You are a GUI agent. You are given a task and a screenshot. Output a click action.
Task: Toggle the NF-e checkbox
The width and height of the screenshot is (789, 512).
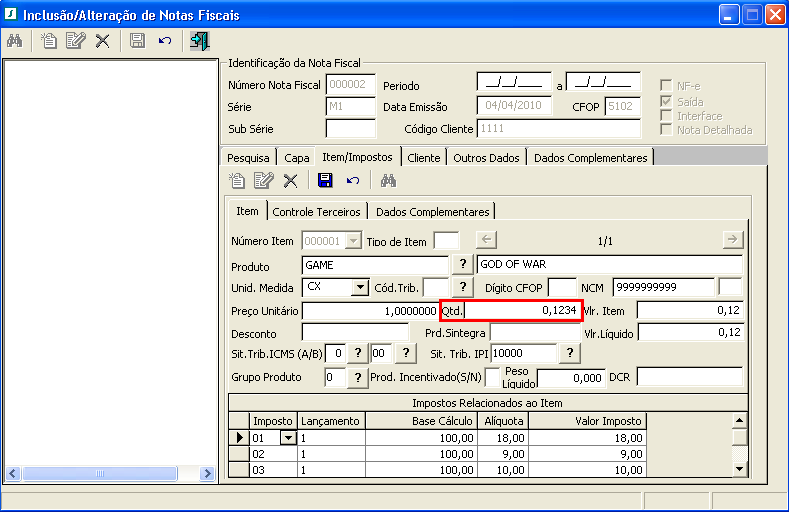(x=667, y=87)
